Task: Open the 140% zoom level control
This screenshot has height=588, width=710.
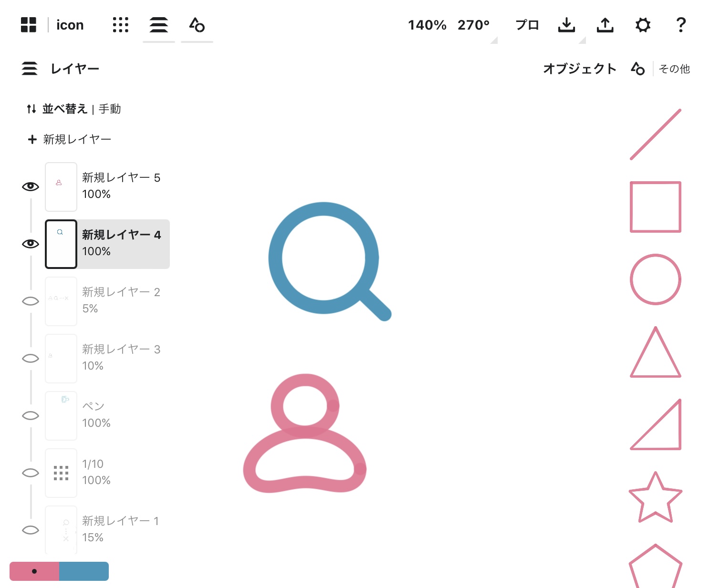Action: tap(427, 25)
